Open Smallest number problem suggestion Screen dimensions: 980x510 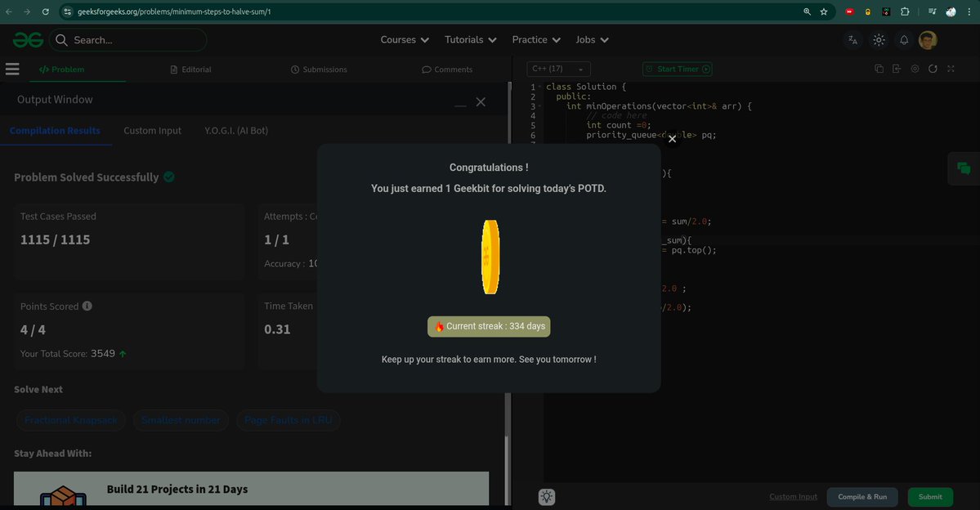point(181,420)
